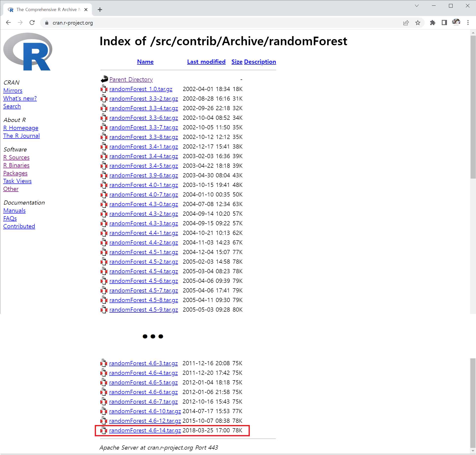Click the page vertical scrollbar thumb
The image size is (476, 455).
point(473,107)
